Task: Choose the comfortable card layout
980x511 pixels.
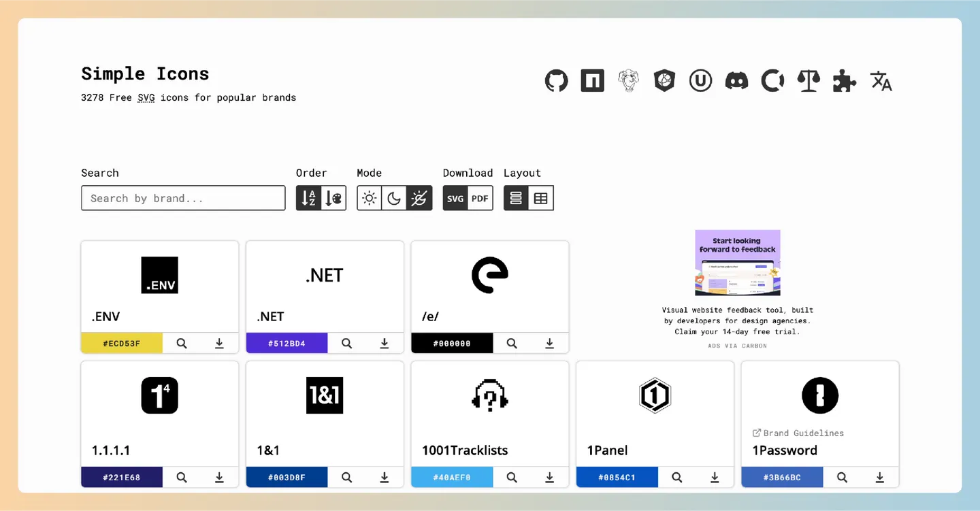Action: coord(516,198)
